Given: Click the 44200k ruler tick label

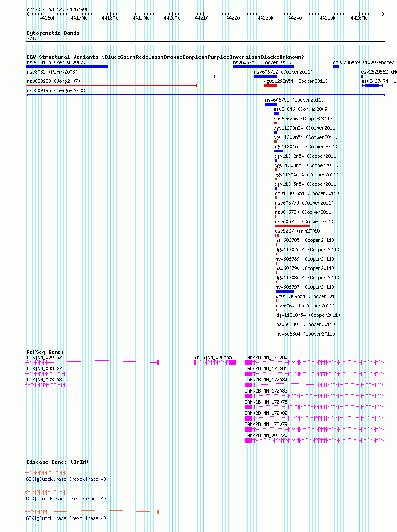Looking at the screenshot, I should click(172, 18).
